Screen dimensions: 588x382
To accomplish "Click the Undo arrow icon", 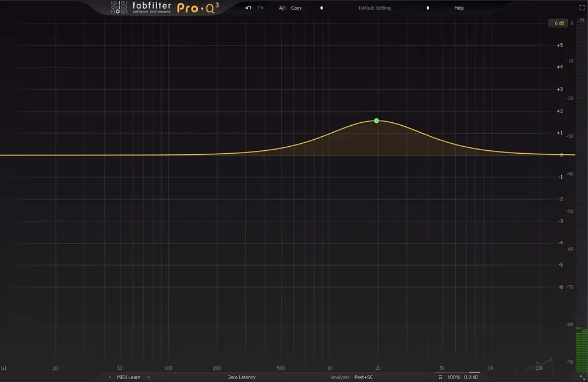I will point(248,8).
